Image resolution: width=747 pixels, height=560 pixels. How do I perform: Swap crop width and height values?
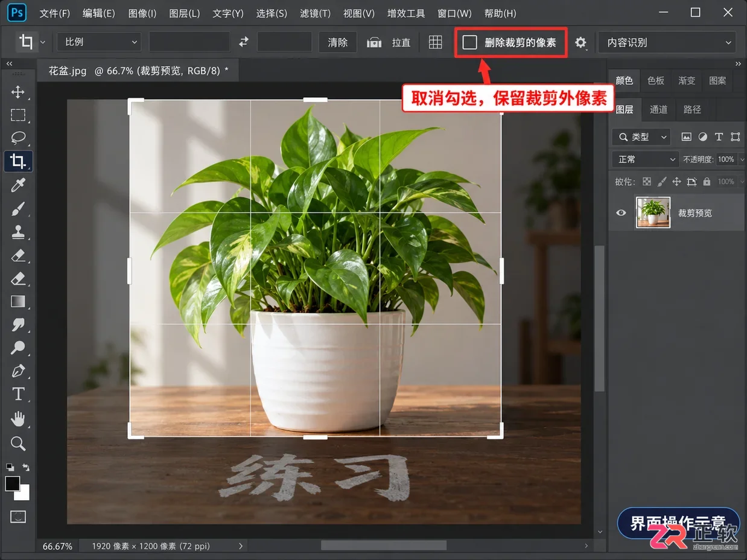pyautogui.click(x=243, y=42)
